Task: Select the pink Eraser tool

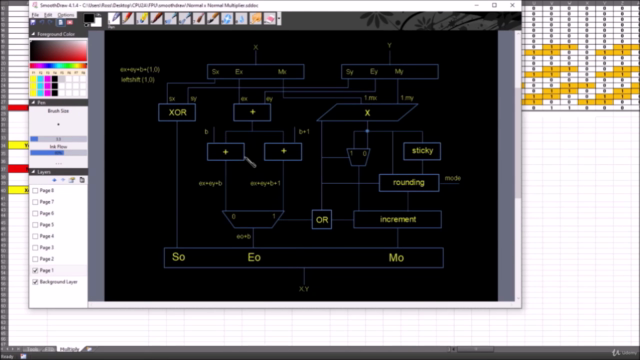Action: [269, 19]
